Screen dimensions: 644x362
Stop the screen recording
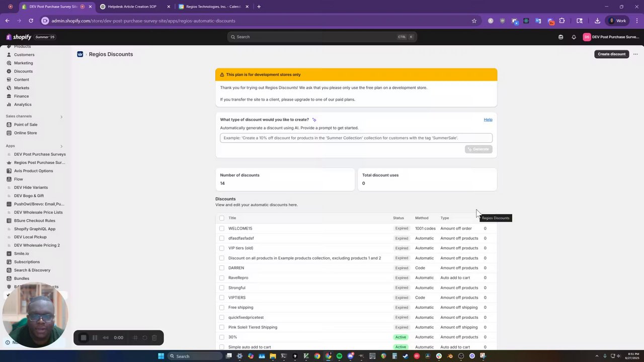(84, 338)
